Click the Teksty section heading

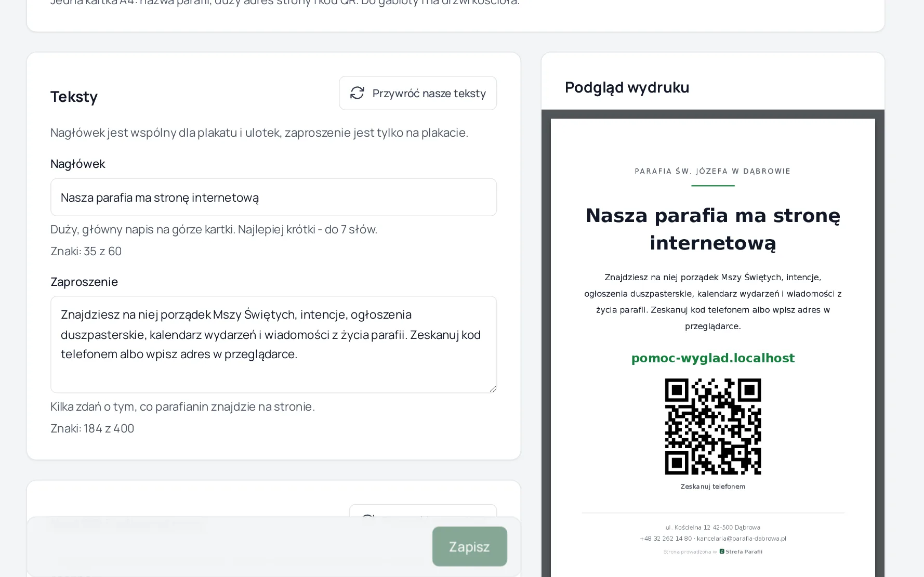[74, 97]
